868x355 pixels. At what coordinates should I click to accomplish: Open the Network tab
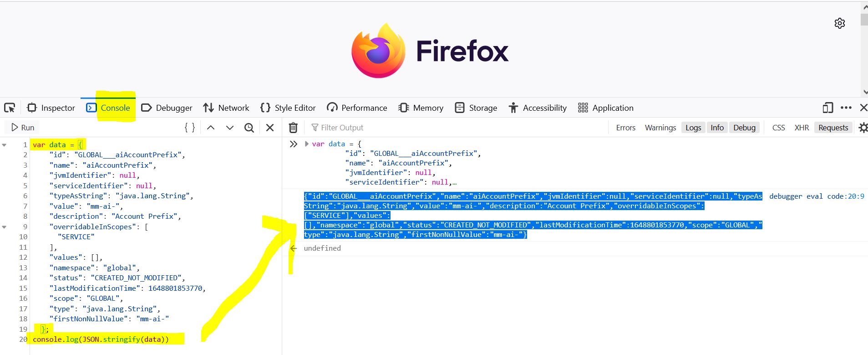coord(226,108)
